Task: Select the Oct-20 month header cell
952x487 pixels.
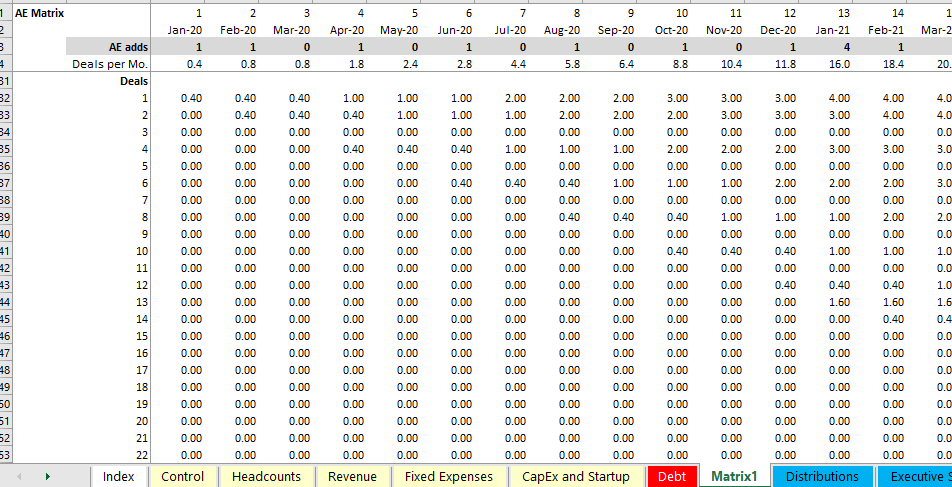Action: [x=673, y=30]
